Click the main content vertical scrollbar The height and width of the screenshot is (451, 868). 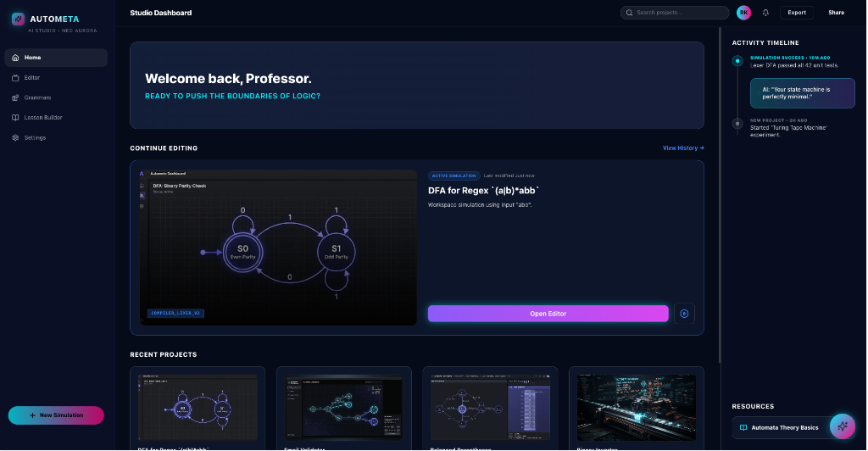pyautogui.click(x=720, y=195)
